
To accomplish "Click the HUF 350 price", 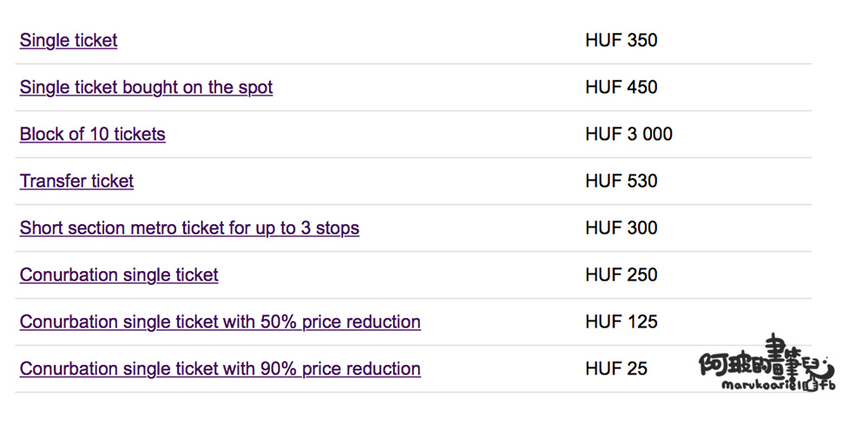I will (621, 41).
